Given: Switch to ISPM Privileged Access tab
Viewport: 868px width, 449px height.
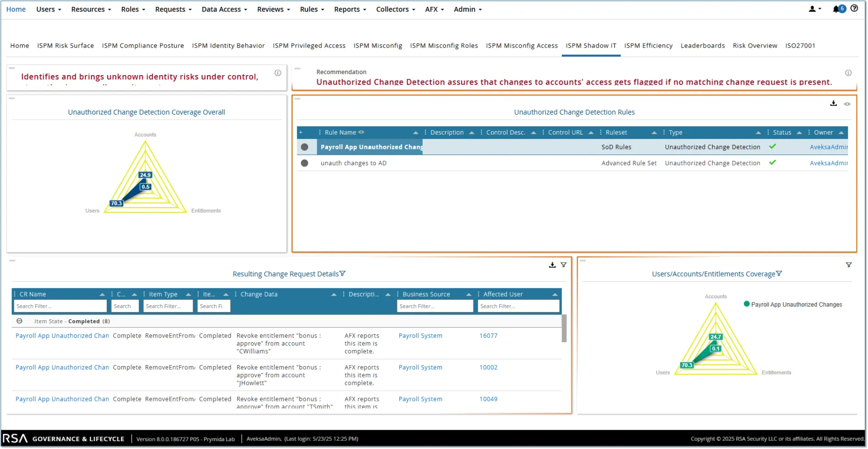Looking at the screenshot, I should pos(309,46).
